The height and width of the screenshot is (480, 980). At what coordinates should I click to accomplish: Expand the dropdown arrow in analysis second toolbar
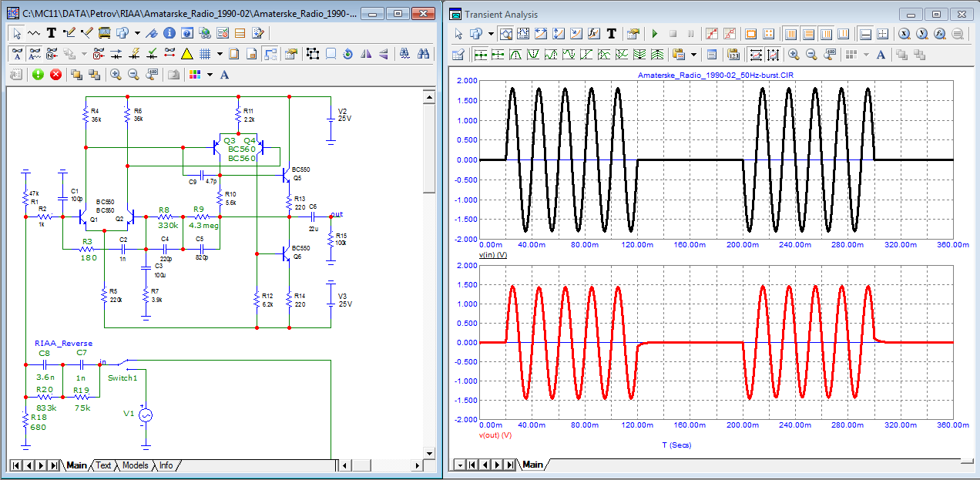pyautogui.click(x=694, y=55)
